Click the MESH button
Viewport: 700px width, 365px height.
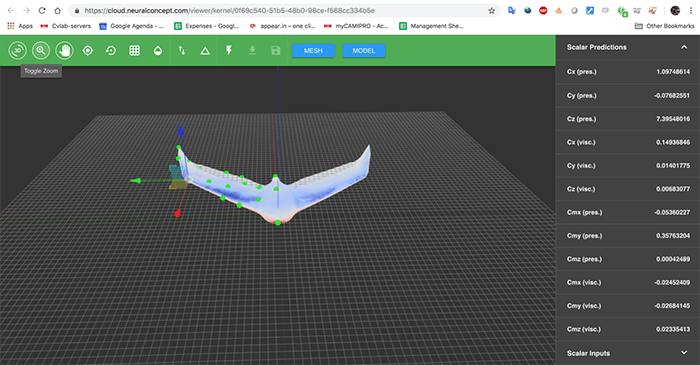313,50
